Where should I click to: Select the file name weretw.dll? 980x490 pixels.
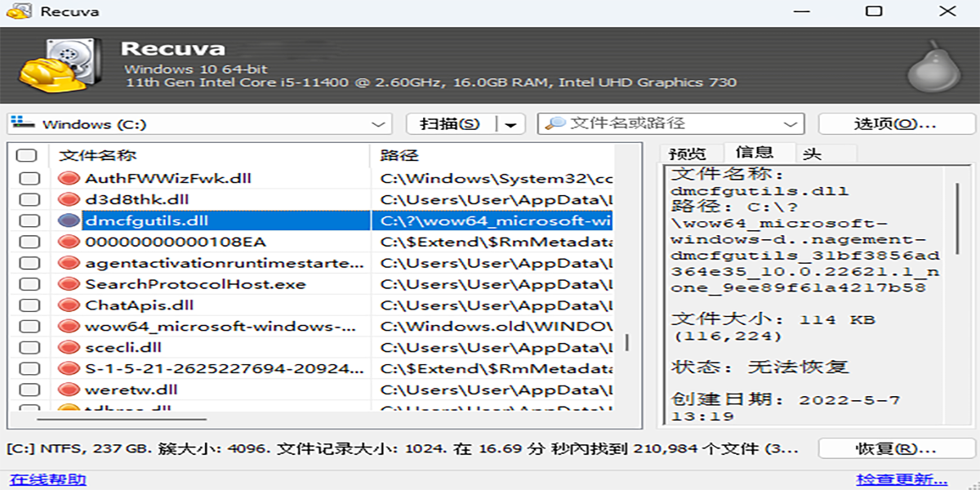[131, 390]
